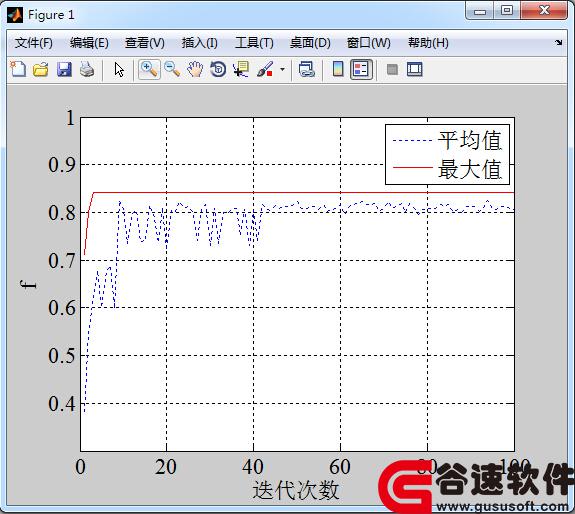Click the Link Plot toolbar button

(307, 69)
